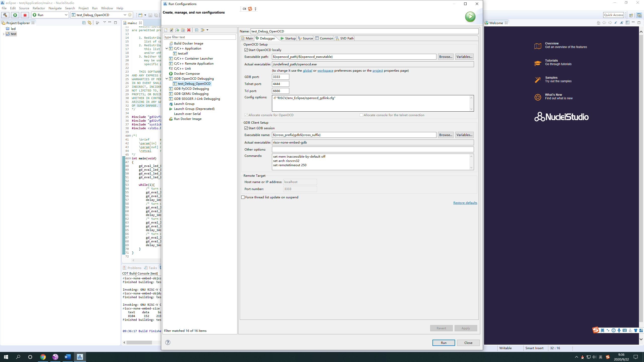The height and width of the screenshot is (362, 644).
Task: Click Browse for OpenOCD executable path
Action: (446, 57)
